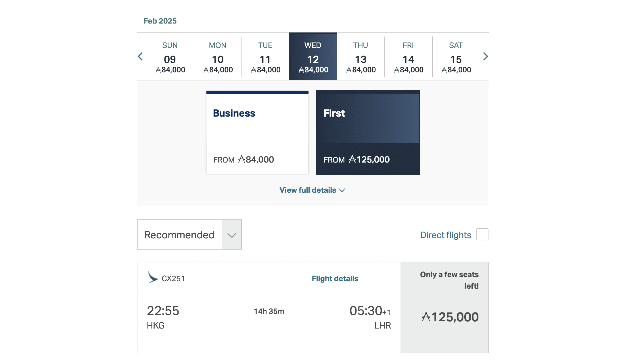Open the Recommended sort dropdown
The width and height of the screenshot is (644, 363).
click(180, 235)
